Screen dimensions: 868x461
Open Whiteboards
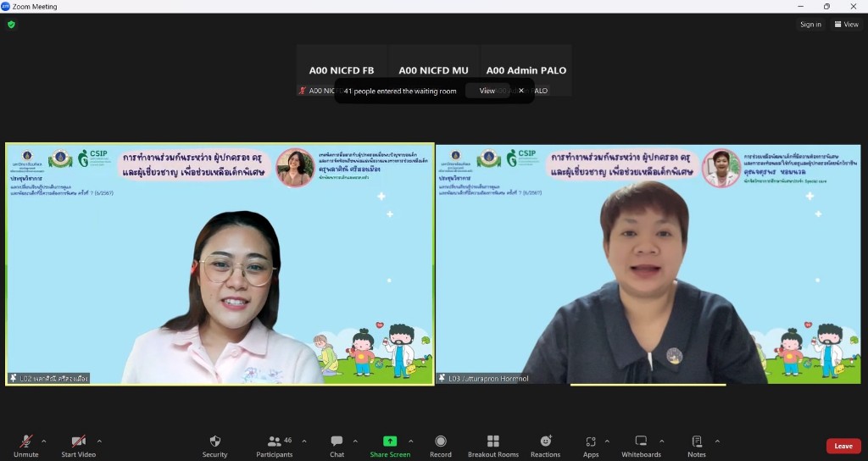641,446
